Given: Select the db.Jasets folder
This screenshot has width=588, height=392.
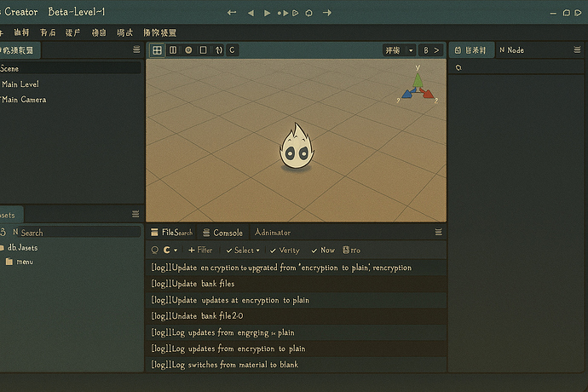Looking at the screenshot, I should (x=19, y=248).
